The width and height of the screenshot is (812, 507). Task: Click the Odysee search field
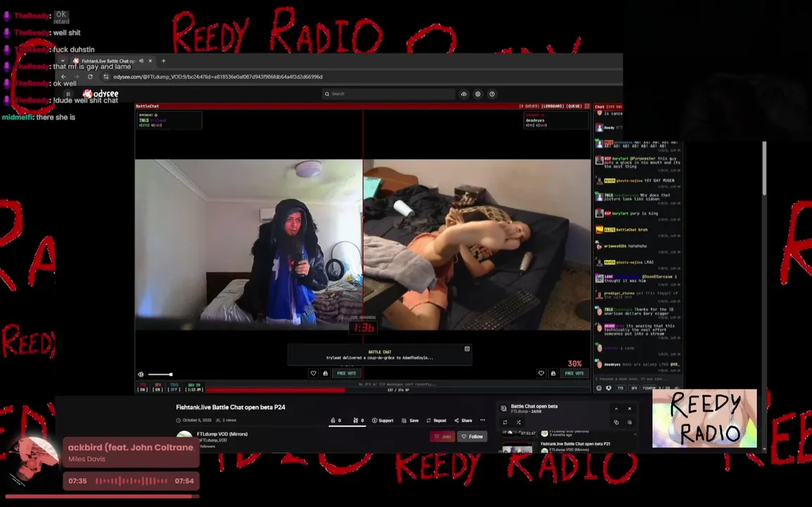[x=388, y=94]
